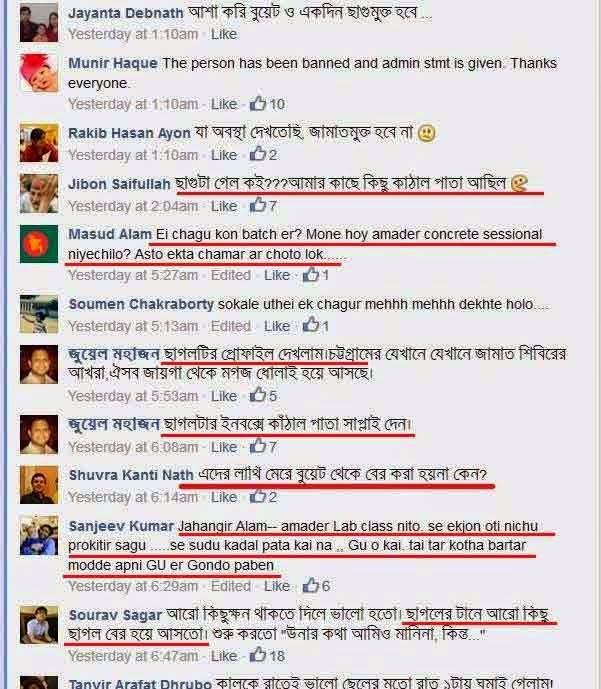Viewport: 601px width, 689px height.
Task: Open Munir Haque's profile name link
Action: 113,63
